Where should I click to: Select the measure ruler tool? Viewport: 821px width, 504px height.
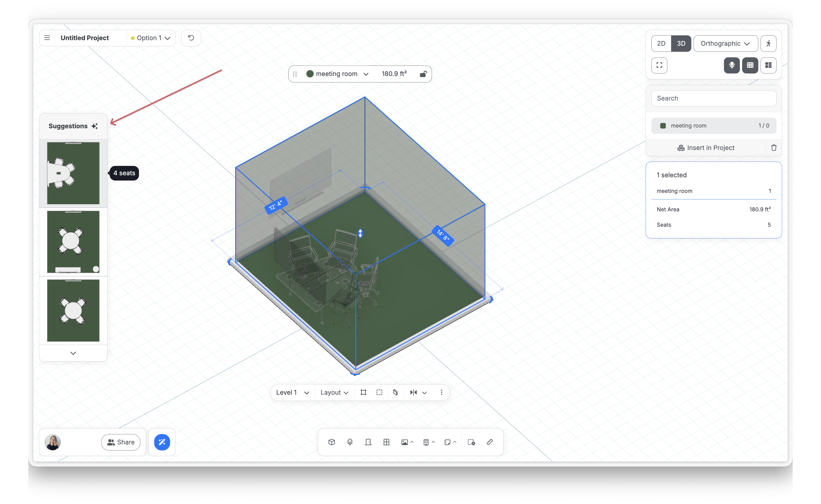tap(489, 442)
